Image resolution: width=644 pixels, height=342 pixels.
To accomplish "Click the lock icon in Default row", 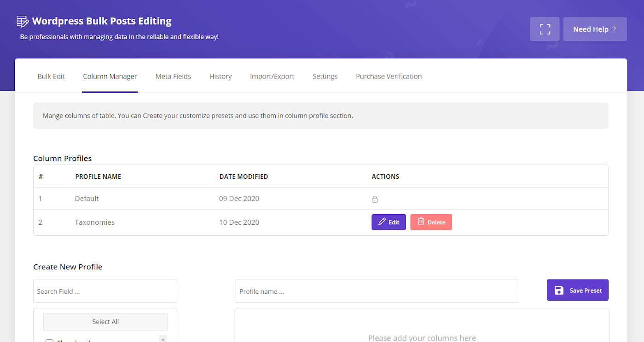I will [x=375, y=199].
